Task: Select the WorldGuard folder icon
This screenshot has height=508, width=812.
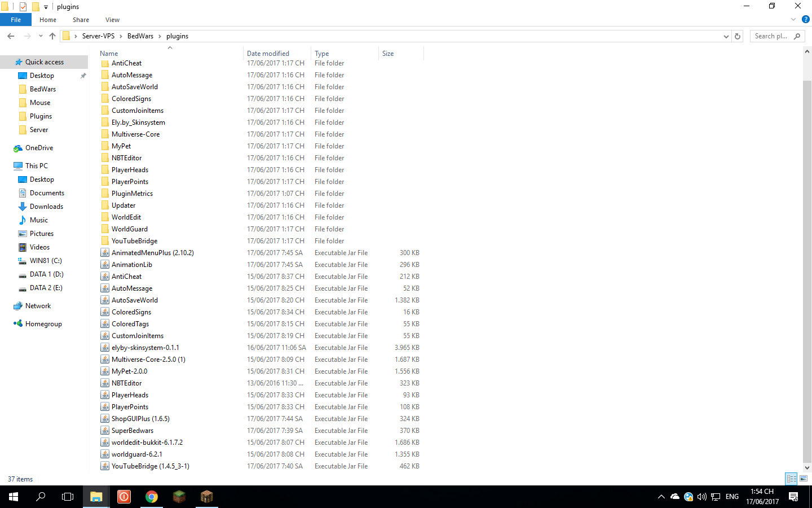Action: pyautogui.click(x=105, y=229)
